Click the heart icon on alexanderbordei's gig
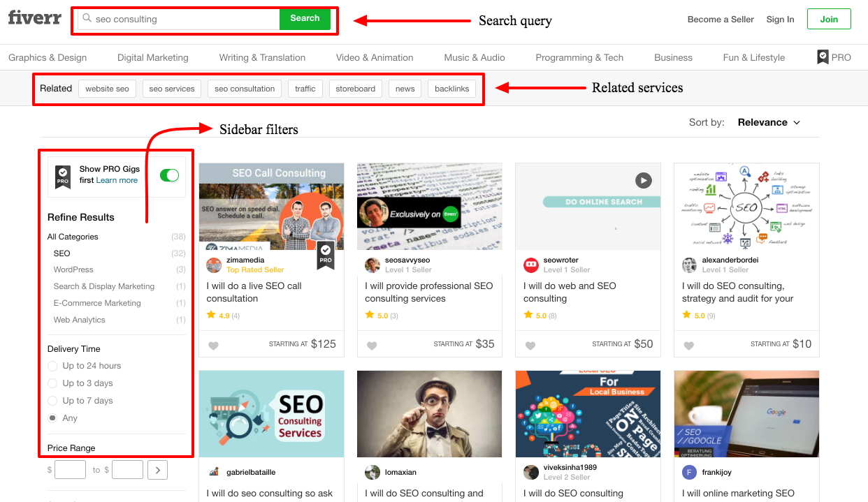This screenshot has width=868, height=502. pyautogui.click(x=689, y=345)
